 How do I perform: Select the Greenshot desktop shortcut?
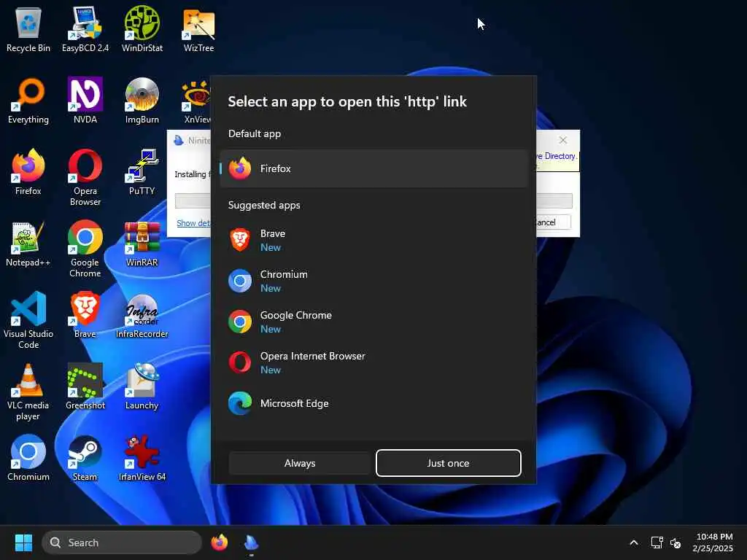coord(85,386)
